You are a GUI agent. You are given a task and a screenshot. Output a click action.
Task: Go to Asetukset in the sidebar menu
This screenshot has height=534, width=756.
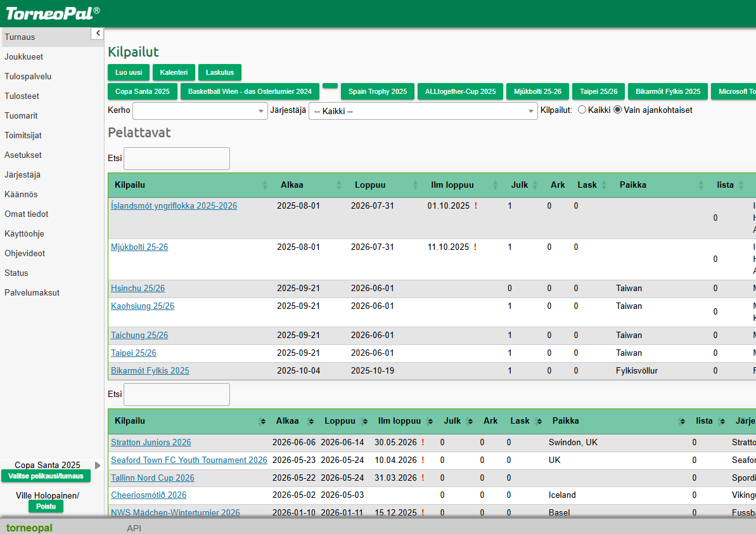click(x=23, y=155)
